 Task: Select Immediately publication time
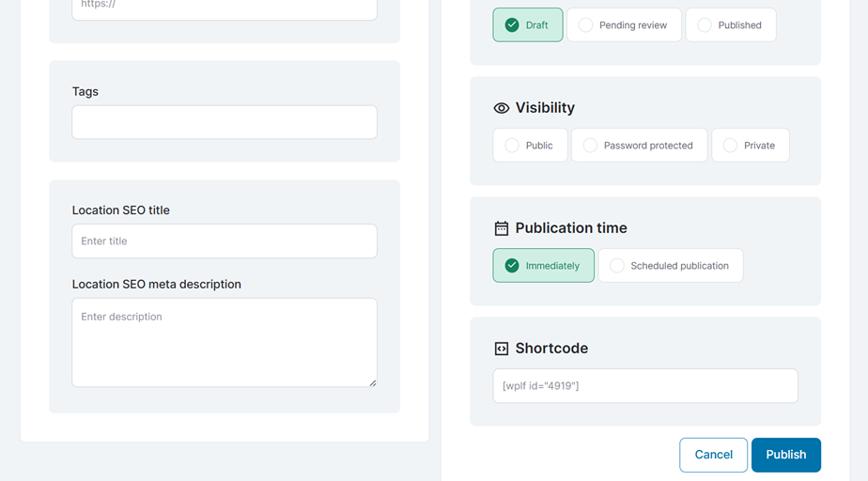[x=543, y=266]
